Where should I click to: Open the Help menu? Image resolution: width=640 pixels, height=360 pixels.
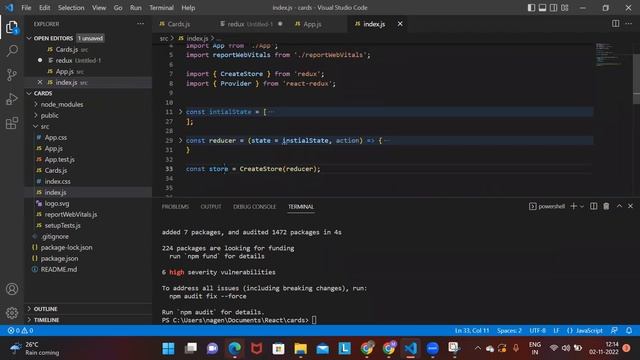click(188, 8)
